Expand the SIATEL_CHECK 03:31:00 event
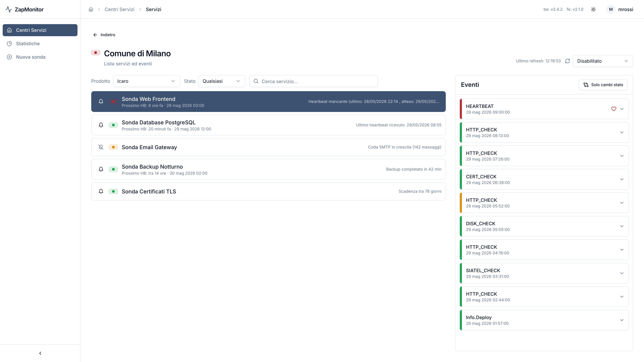Screen dimensions: 644x362 622,273
